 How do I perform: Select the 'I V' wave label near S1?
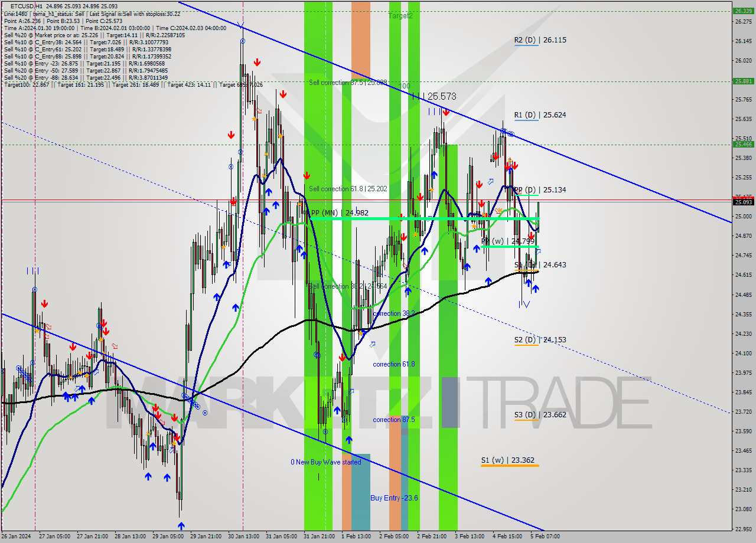click(x=524, y=304)
